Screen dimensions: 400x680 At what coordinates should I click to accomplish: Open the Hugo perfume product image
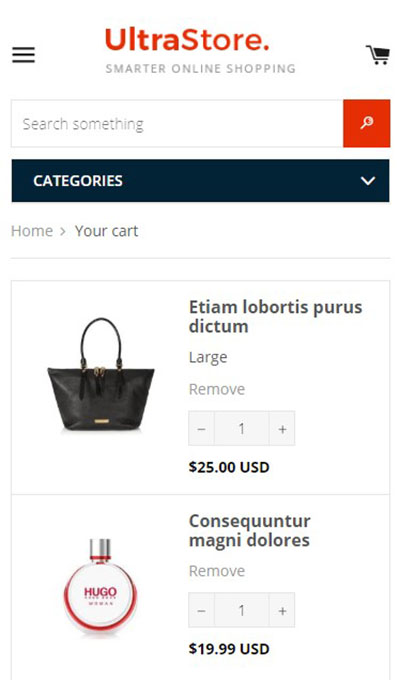[x=101, y=586]
